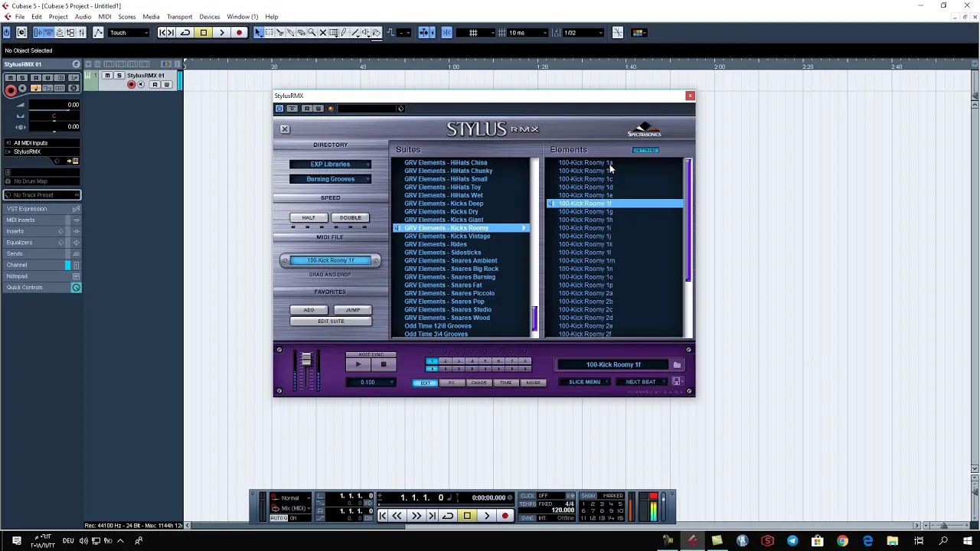The height and width of the screenshot is (551, 980).
Task: Open the color palette selector in toolbar
Action: tap(639, 33)
